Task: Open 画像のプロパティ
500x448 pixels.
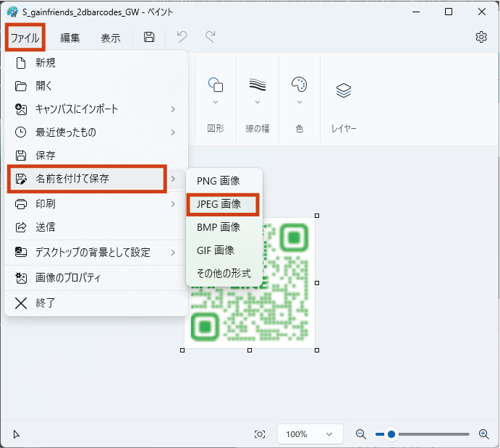Action: pyautogui.click(x=96, y=278)
